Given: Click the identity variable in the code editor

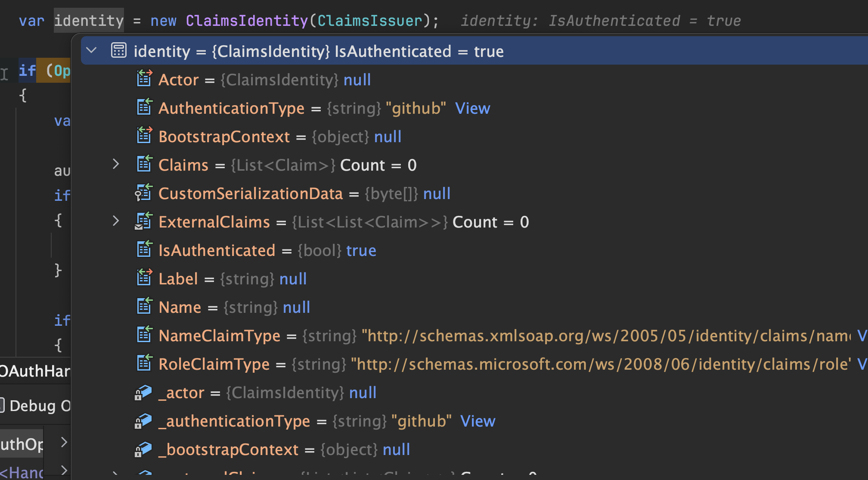Looking at the screenshot, I should pyautogui.click(x=89, y=20).
